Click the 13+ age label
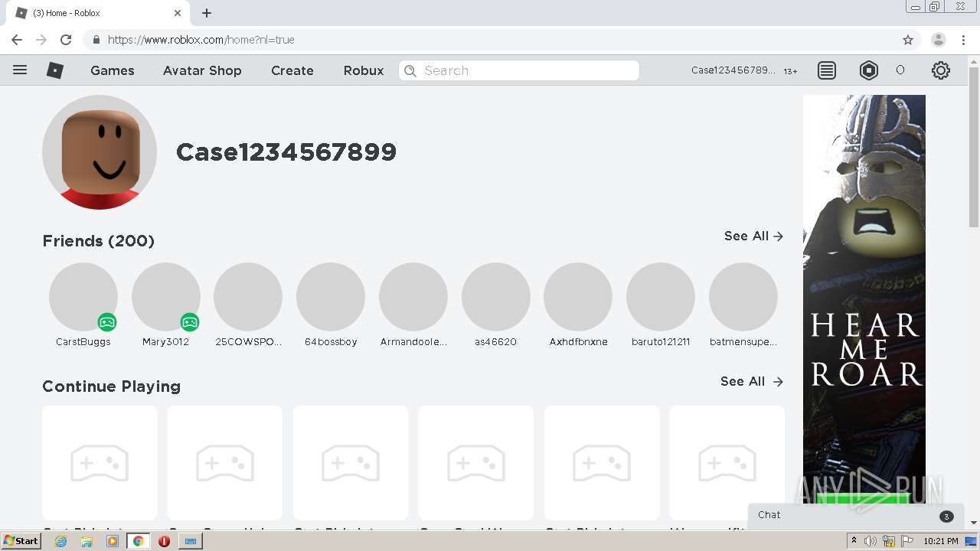Screen dimensions: 980x551 [x=790, y=71]
